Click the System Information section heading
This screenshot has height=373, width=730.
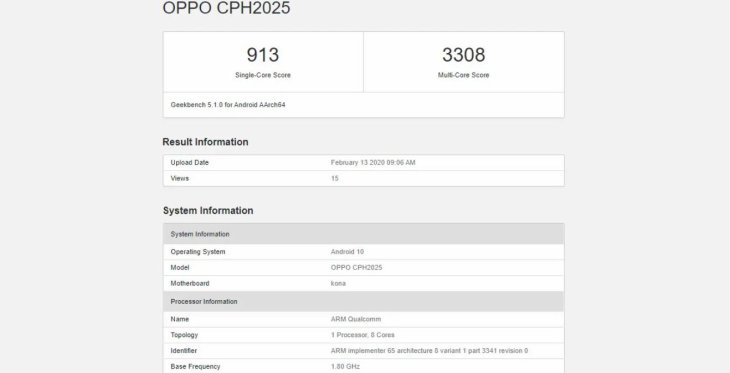click(x=208, y=210)
